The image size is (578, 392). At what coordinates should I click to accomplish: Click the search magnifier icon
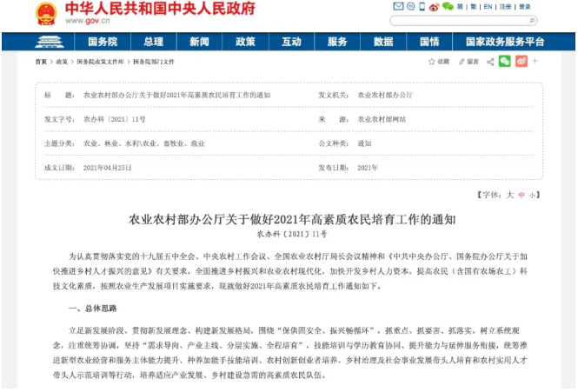(532, 21)
